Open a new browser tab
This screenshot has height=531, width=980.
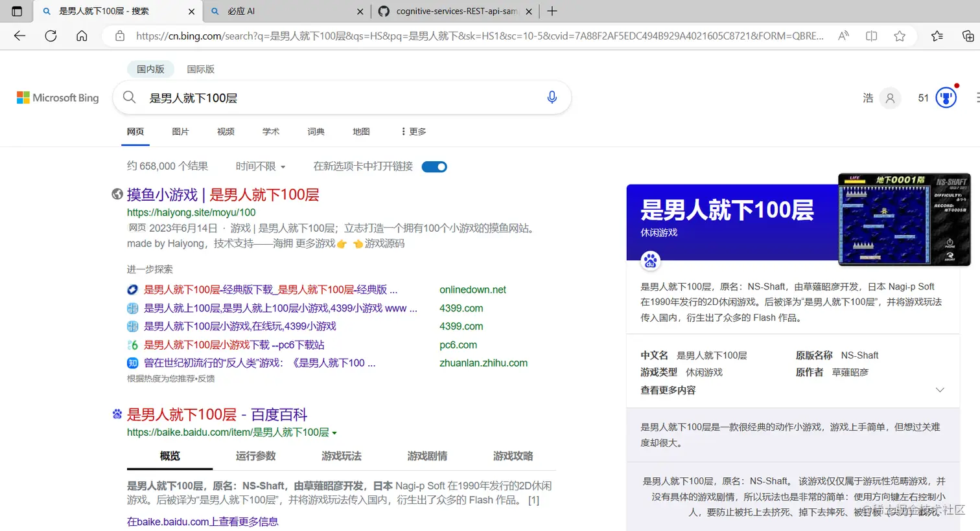tap(552, 11)
